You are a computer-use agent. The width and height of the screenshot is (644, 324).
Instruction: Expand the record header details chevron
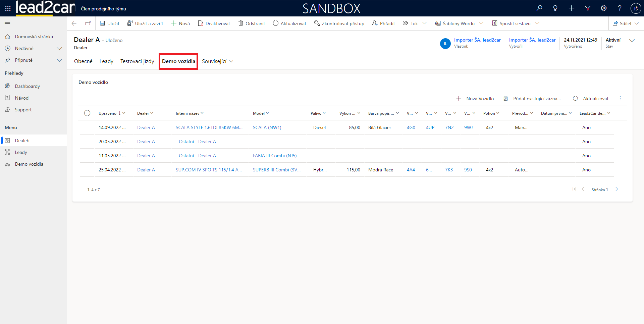tap(632, 41)
